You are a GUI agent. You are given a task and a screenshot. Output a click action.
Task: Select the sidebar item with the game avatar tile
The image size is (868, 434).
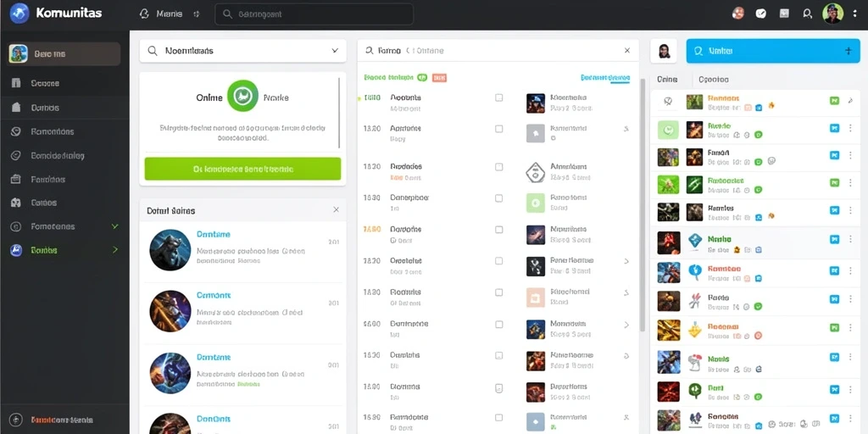[64, 53]
